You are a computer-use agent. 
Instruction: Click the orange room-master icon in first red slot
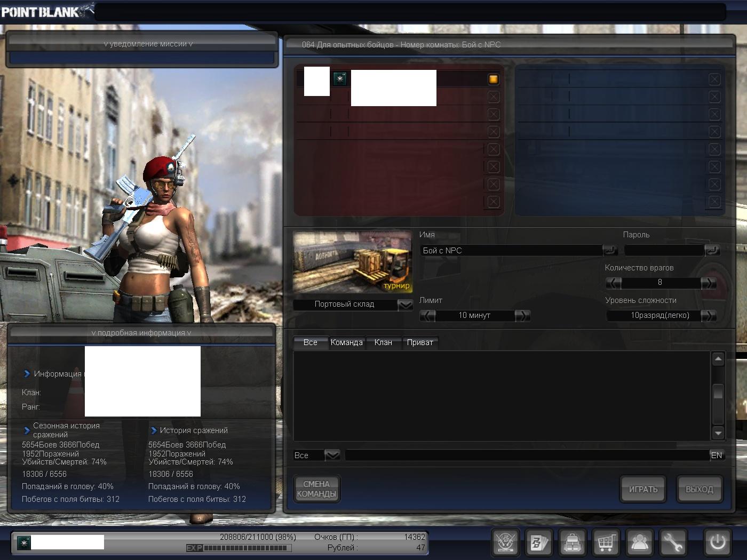tap(493, 79)
